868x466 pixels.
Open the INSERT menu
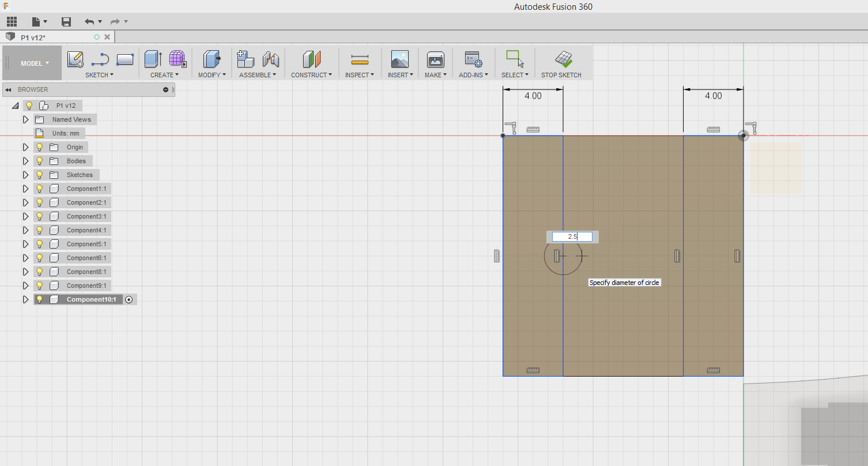tap(400, 75)
